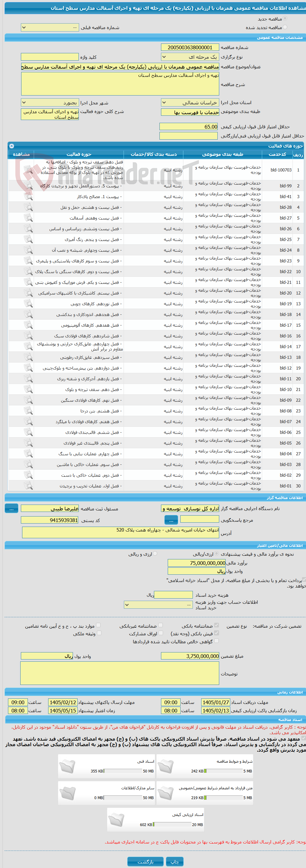Click the اسناد فنی size progress bar
The height and width of the screenshot is (868, 306).
(123, 771)
